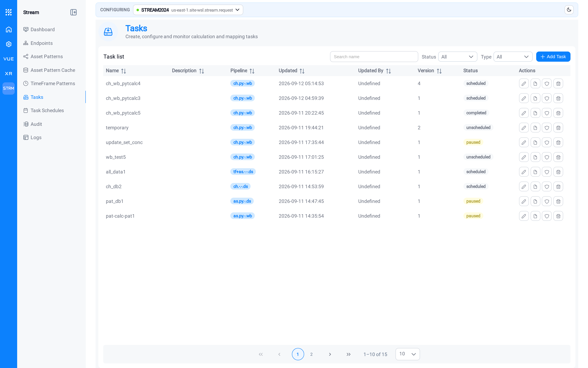Image resolution: width=588 pixels, height=368 pixels.
Task: Sort the table by Version
Action: tap(439, 71)
